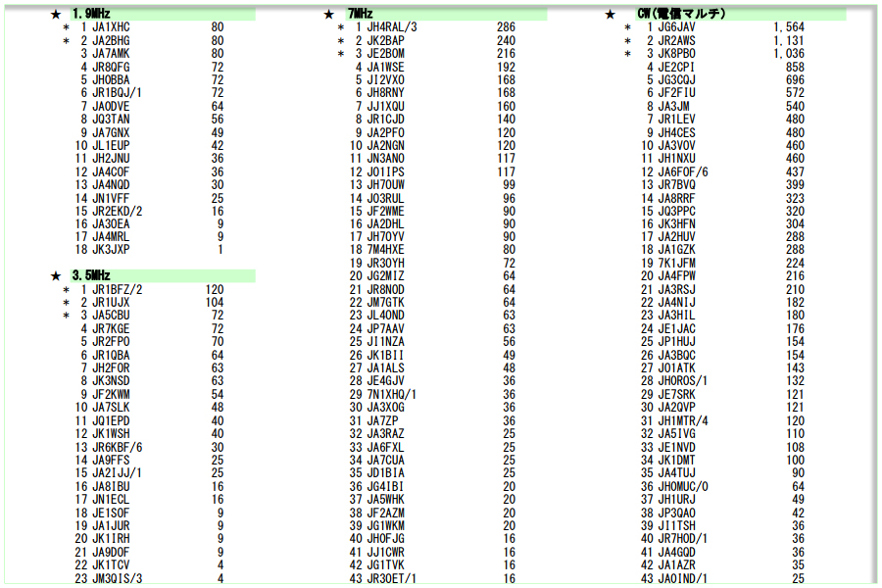
Task: Click the asterisk marker beside JG6JAV
Action: pyautogui.click(x=627, y=28)
